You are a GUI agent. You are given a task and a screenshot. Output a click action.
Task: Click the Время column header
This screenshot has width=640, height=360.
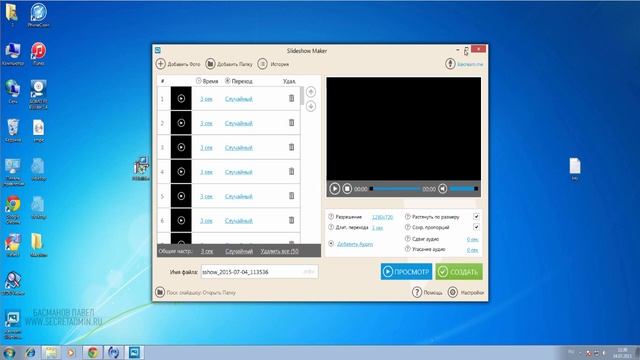tap(207, 81)
